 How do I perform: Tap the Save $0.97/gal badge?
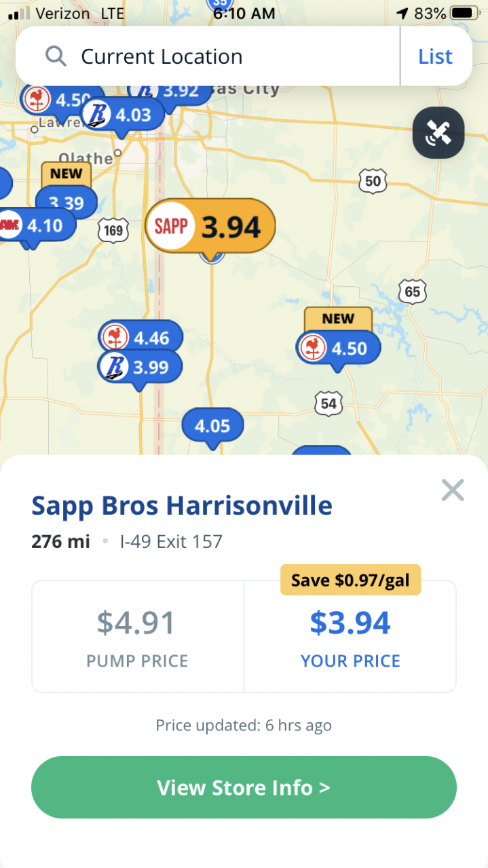350,580
